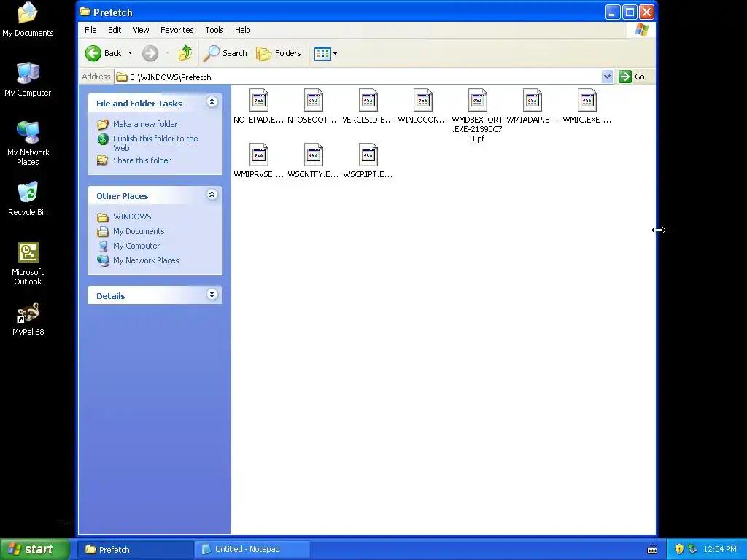Select the WMIPRVSE file icon
This screenshot has height=560, width=747.
click(259, 155)
